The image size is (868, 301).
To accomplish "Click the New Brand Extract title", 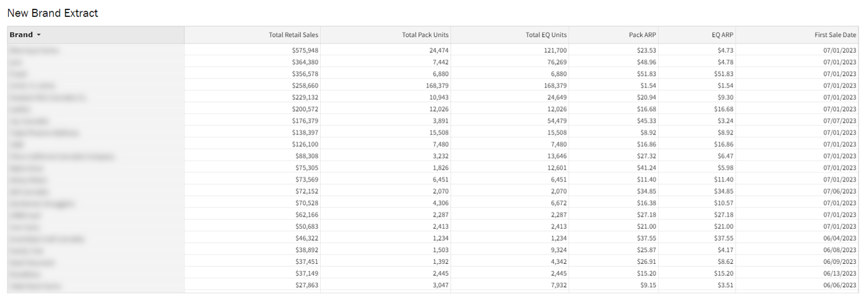I will [53, 13].
